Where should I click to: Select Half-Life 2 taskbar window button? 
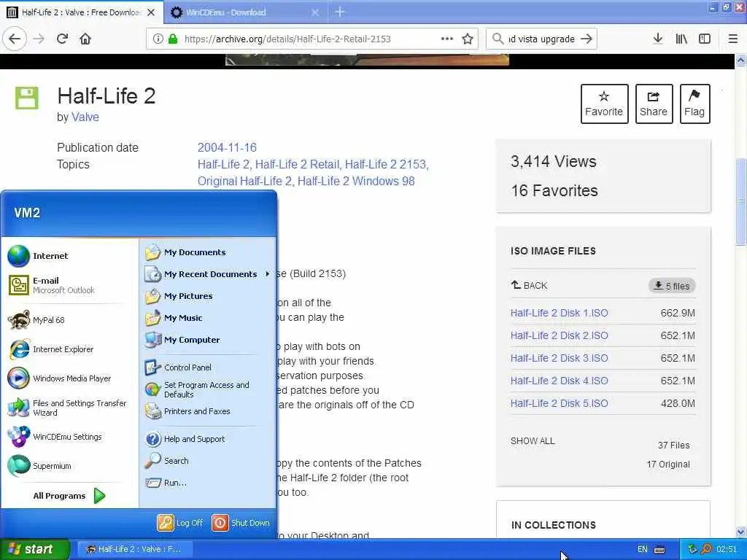coord(135,549)
